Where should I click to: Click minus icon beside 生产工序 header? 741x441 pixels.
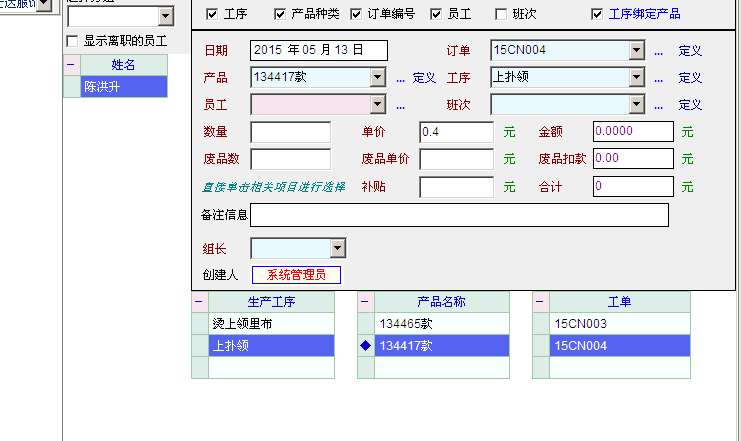tap(199, 302)
